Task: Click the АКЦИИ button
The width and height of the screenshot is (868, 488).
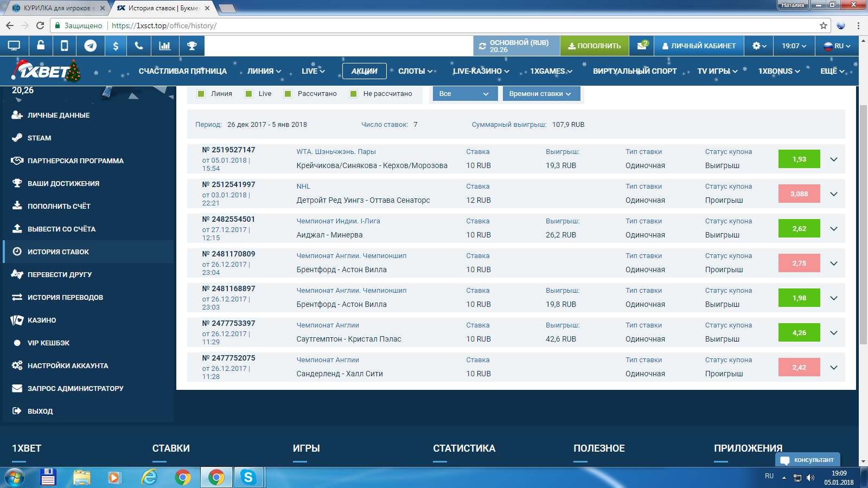Action: (x=365, y=71)
